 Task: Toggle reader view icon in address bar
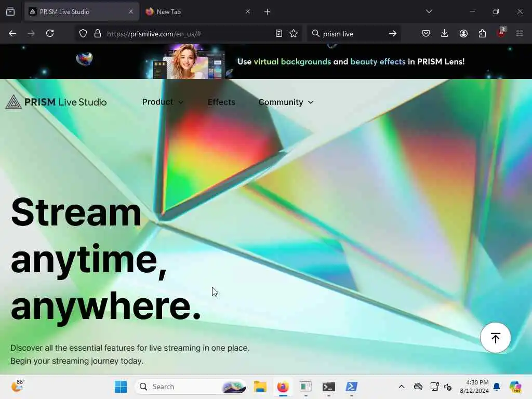pos(279,33)
